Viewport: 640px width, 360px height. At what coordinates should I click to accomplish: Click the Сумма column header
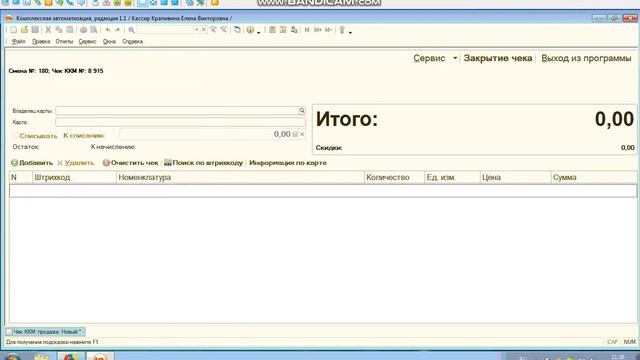tap(594, 178)
